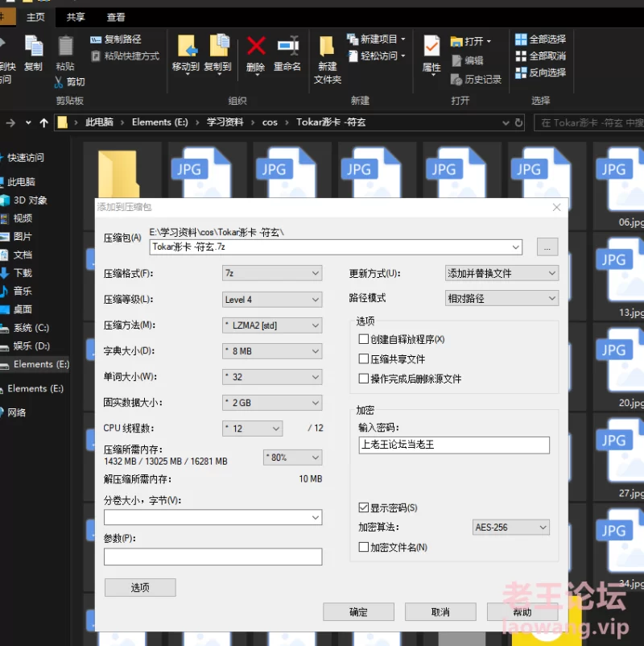Uncheck the show password (显示密码) checkbox
Screen dimensions: 644x646
[x=364, y=508]
